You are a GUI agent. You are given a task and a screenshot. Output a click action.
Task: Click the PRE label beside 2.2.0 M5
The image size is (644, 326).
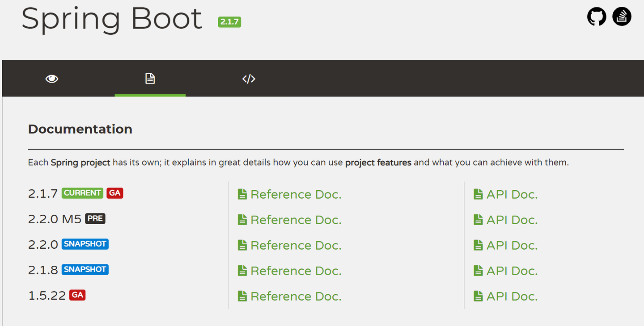pos(95,218)
